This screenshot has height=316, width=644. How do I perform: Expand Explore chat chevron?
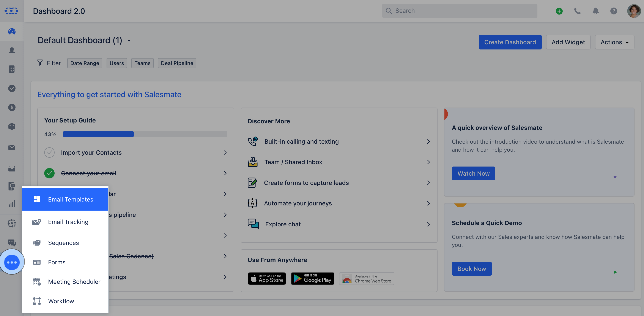coord(428,224)
